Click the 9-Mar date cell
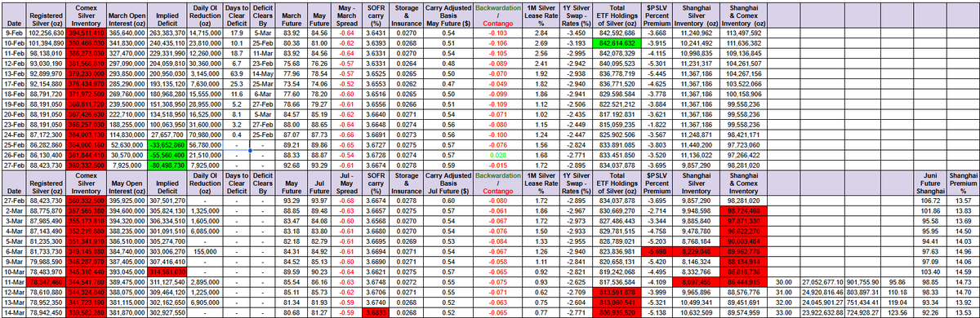Viewport: 980px width, 318px height. pos(14,263)
